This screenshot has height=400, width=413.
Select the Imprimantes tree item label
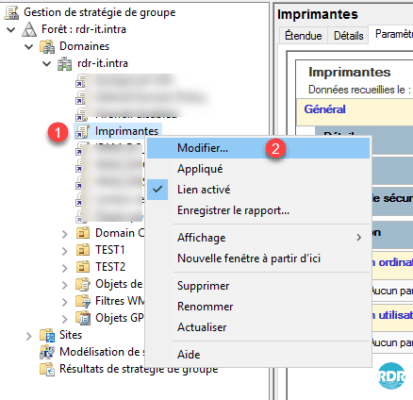(x=127, y=131)
